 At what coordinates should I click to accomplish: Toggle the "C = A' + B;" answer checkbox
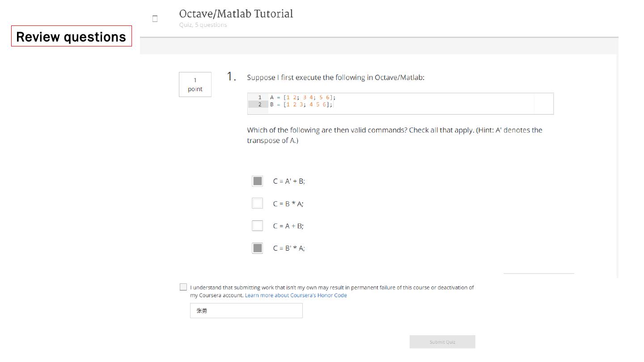[258, 181]
